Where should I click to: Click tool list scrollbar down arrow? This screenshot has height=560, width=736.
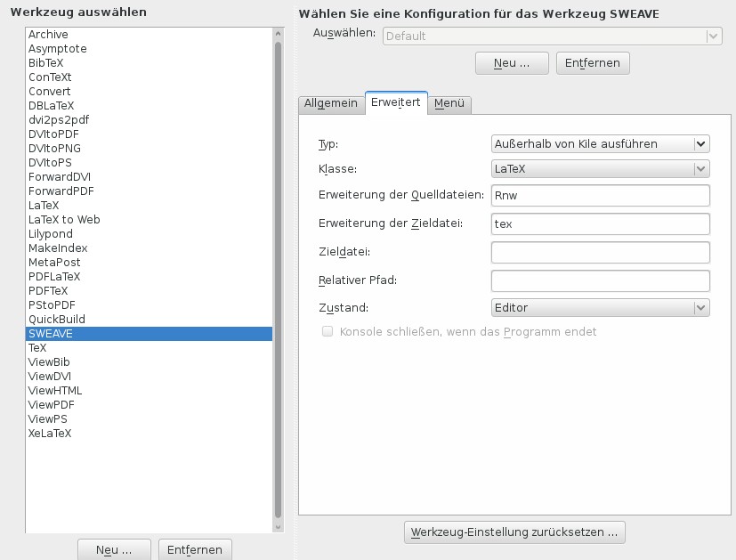(x=278, y=527)
